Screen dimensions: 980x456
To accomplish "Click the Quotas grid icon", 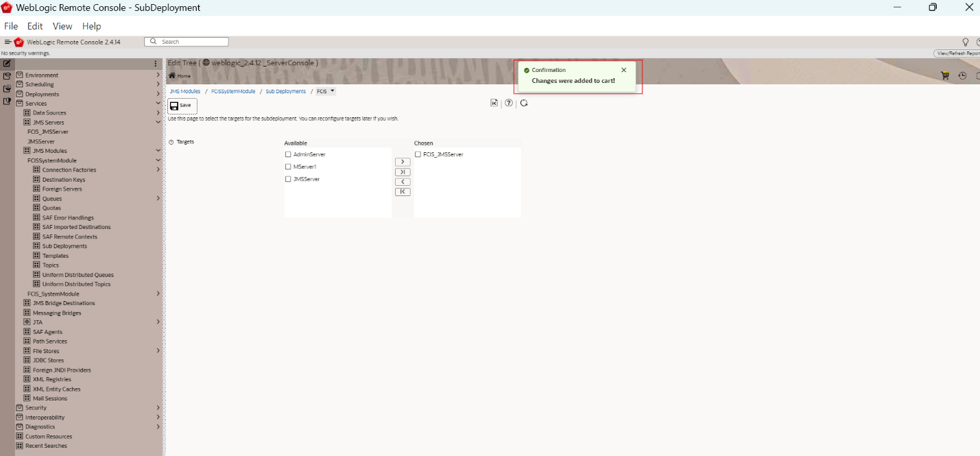I will coord(36,208).
